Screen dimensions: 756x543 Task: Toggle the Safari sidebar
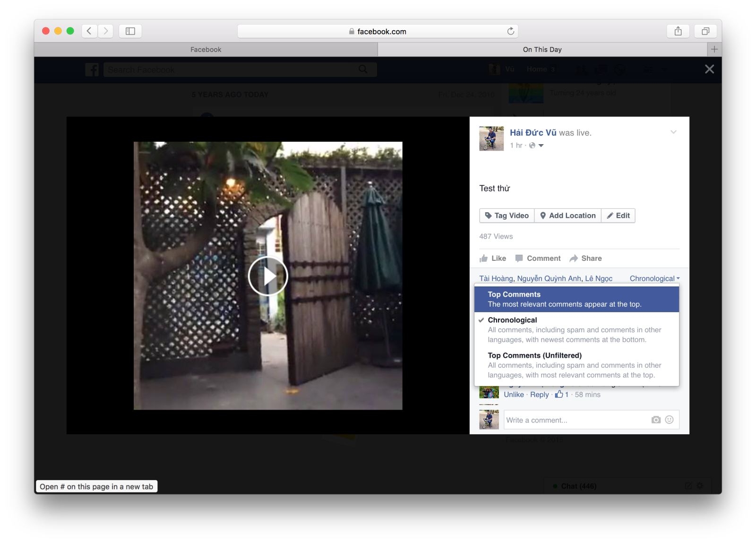pos(130,31)
